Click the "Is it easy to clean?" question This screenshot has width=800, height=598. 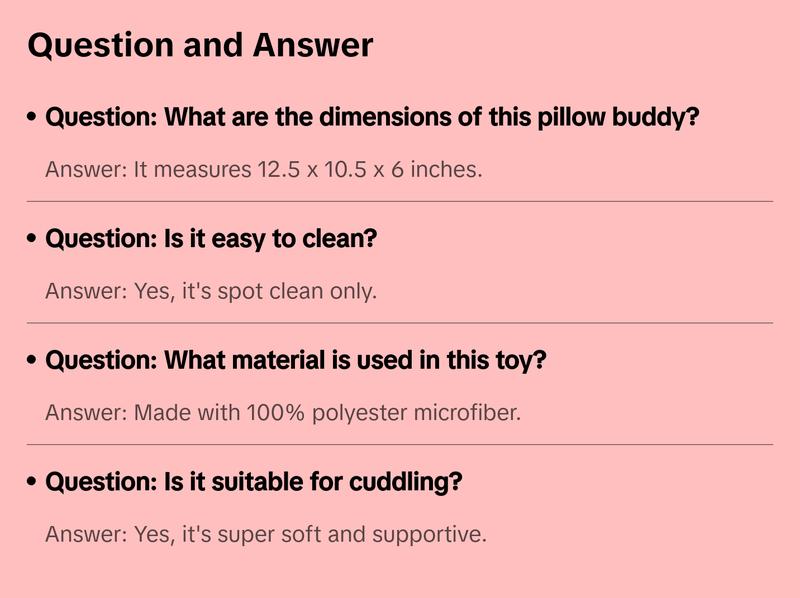pyautogui.click(x=211, y=239)
